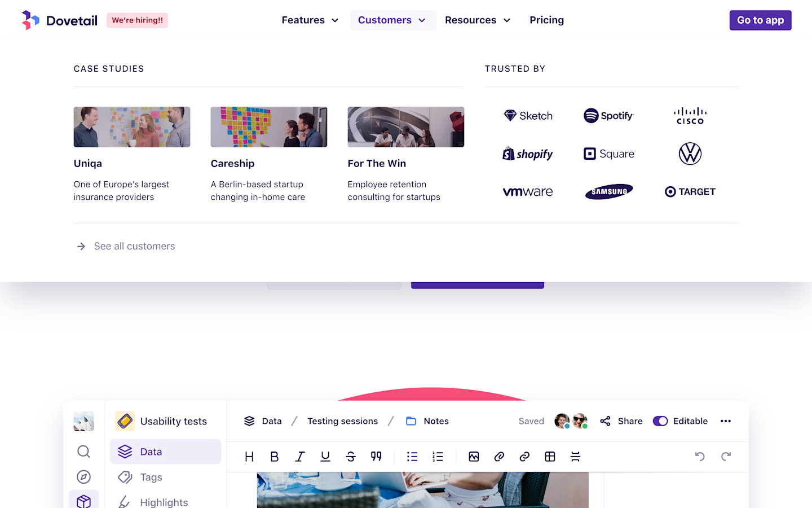
Task: Toggle the Editable switch
Action: point(660,421)
